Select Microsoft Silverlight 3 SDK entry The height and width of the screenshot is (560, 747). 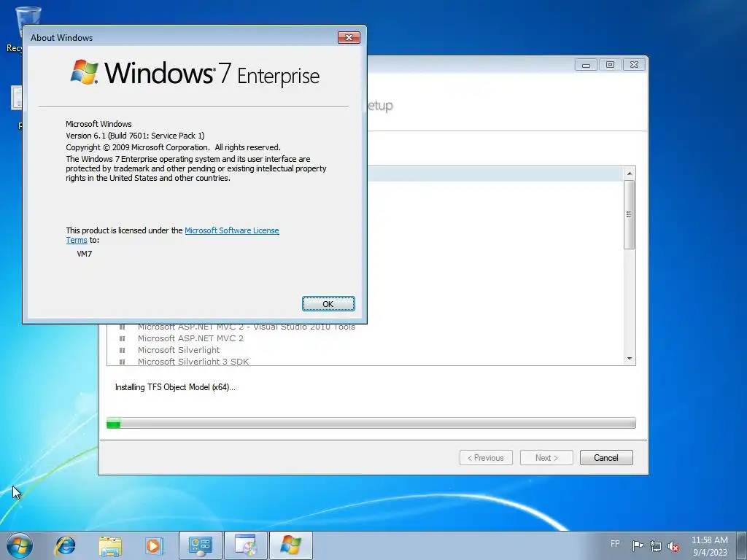193,361
